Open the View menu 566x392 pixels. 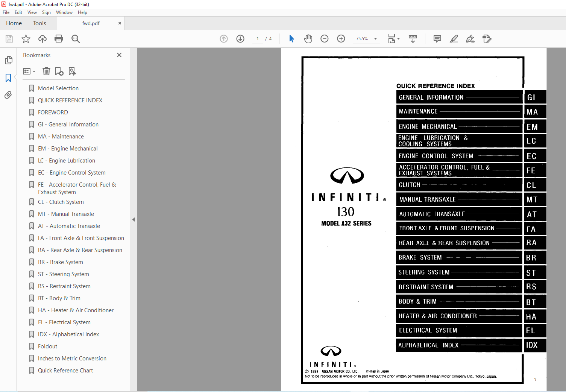coord(32,12)
